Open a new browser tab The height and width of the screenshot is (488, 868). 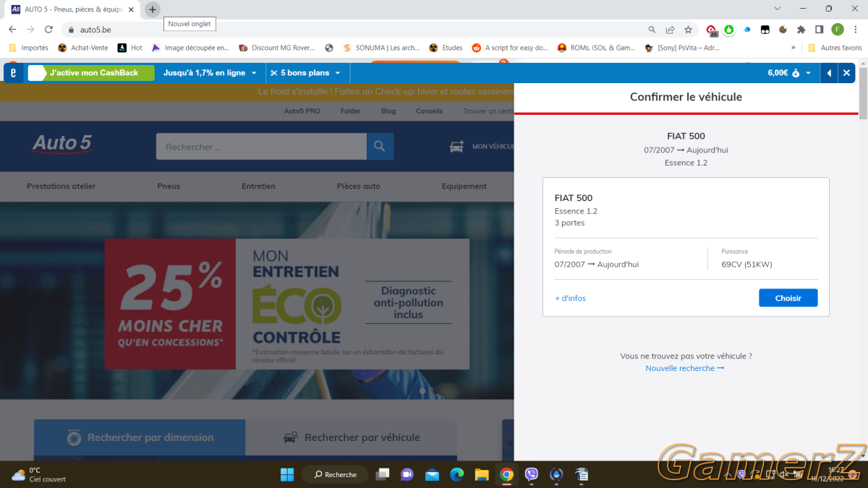click(153, 9)
